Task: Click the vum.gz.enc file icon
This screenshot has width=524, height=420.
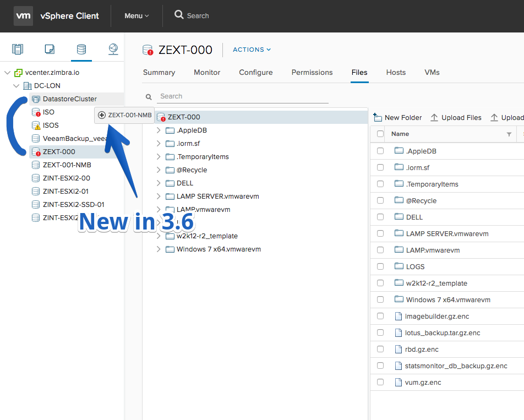Action: click(399, 382)
